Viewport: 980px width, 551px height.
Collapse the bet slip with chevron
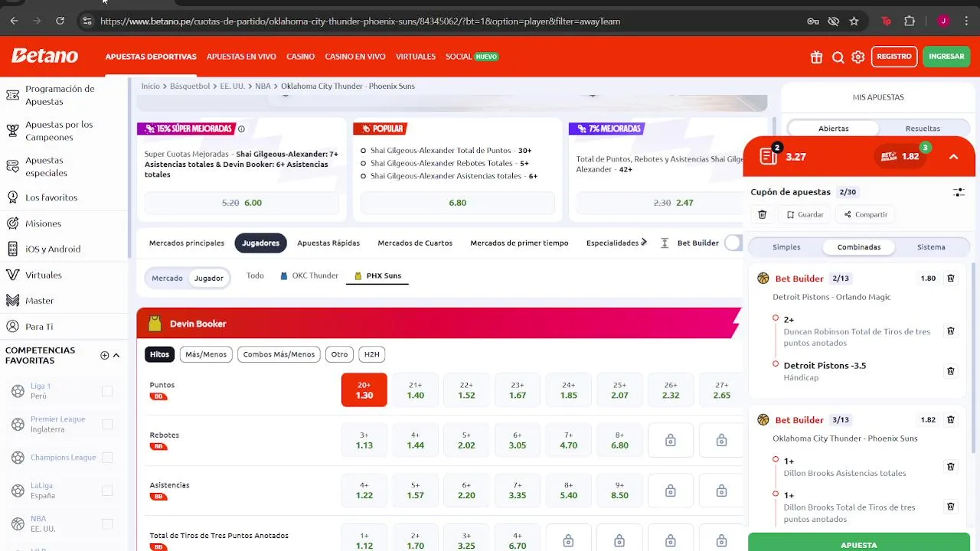(953, 157)
